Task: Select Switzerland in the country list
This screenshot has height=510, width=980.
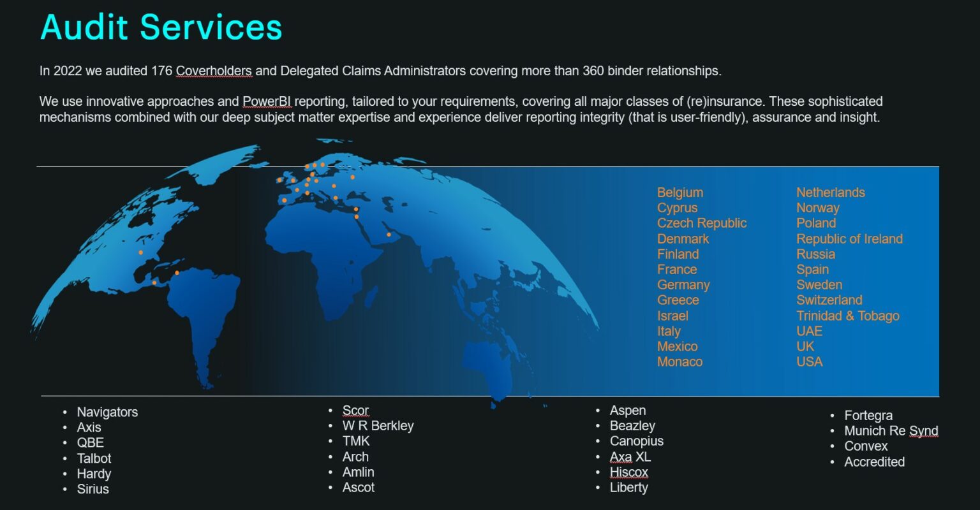Action: point(829,300)
